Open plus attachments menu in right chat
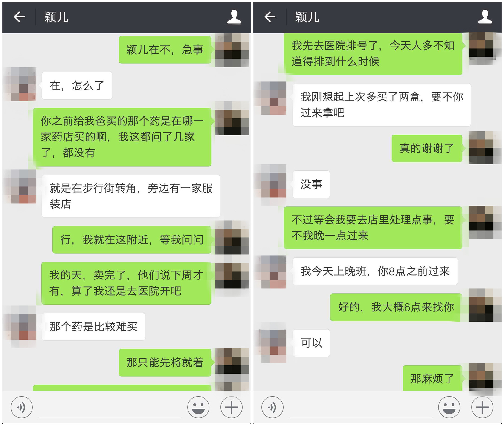Screen dimensions: 504x426 coord(482,407)
